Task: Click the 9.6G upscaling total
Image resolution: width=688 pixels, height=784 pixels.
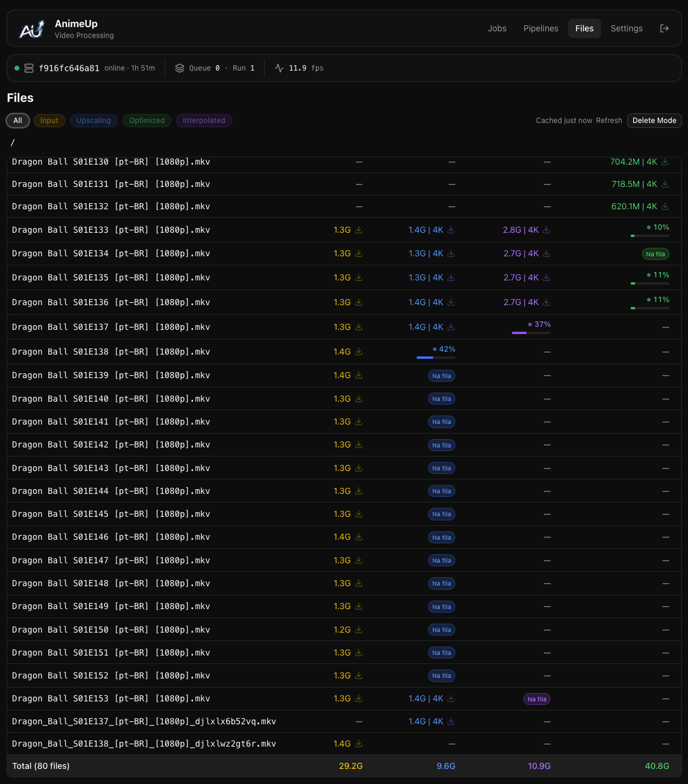Action: coord(446,766)
